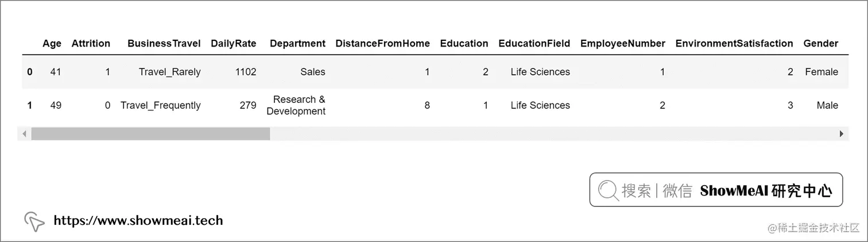The width and height of the screenshot is (868, 242).
Task: Select the Age column header
Action: 52,44
